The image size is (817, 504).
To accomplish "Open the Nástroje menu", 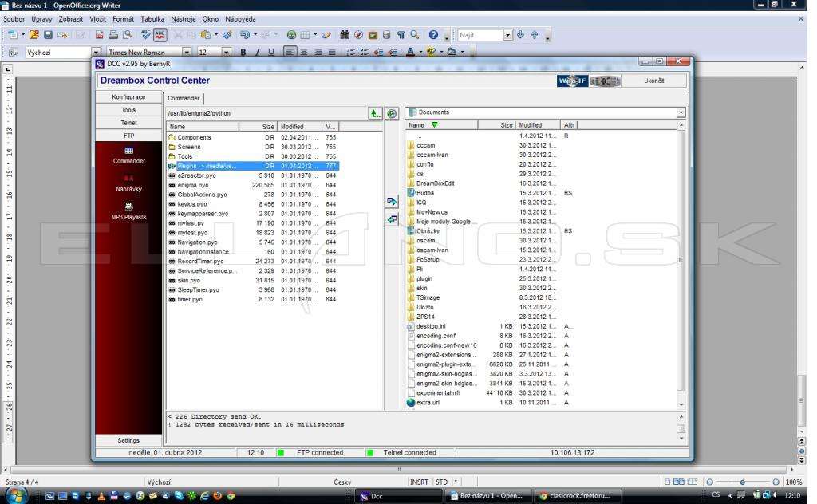I will pyautogui.click(x=184, y=19).
